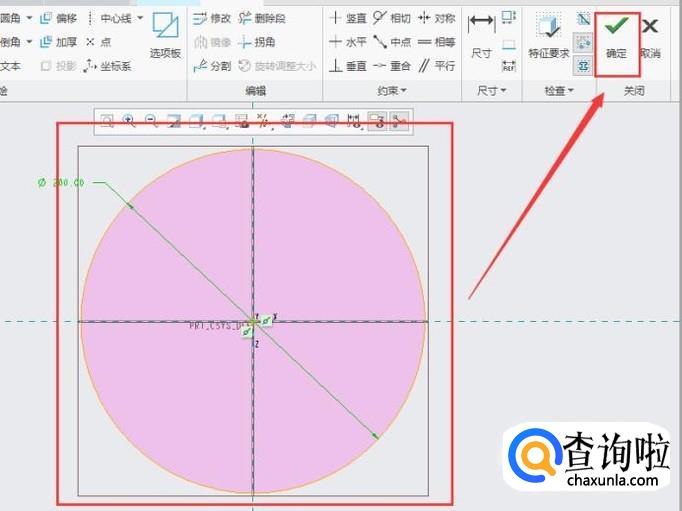Click the Zoom Out magnifier icon
Image resolution: width=682 pixels, height=511 pixels.
(x=151, y=120)
